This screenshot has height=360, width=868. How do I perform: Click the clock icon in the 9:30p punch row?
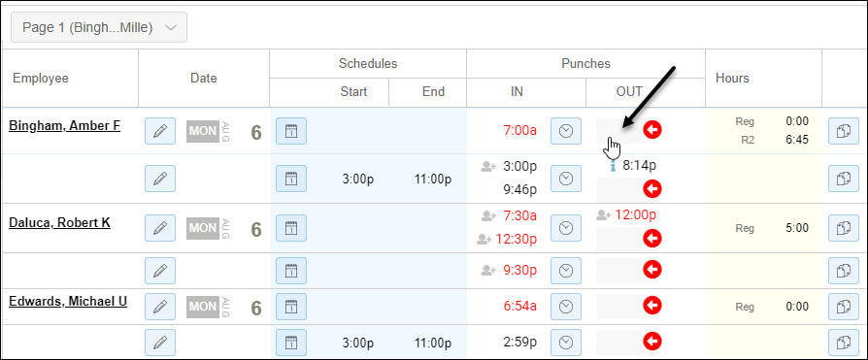click(566, 271)
